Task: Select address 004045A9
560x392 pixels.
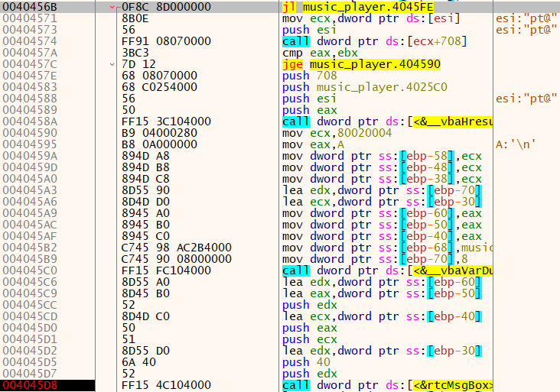Action: tap(30, 213)
